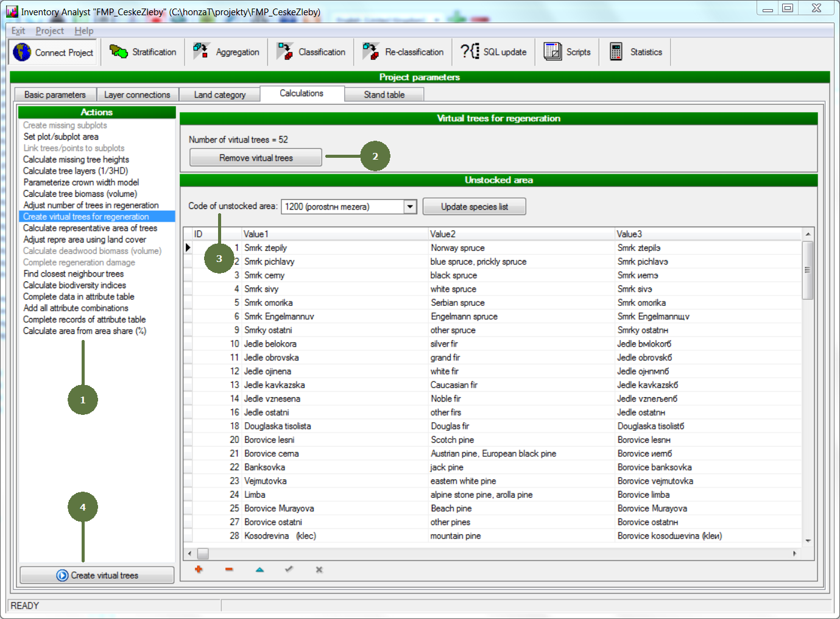
Task: Click the Update species list button
Action: click(x=474, y=207)
